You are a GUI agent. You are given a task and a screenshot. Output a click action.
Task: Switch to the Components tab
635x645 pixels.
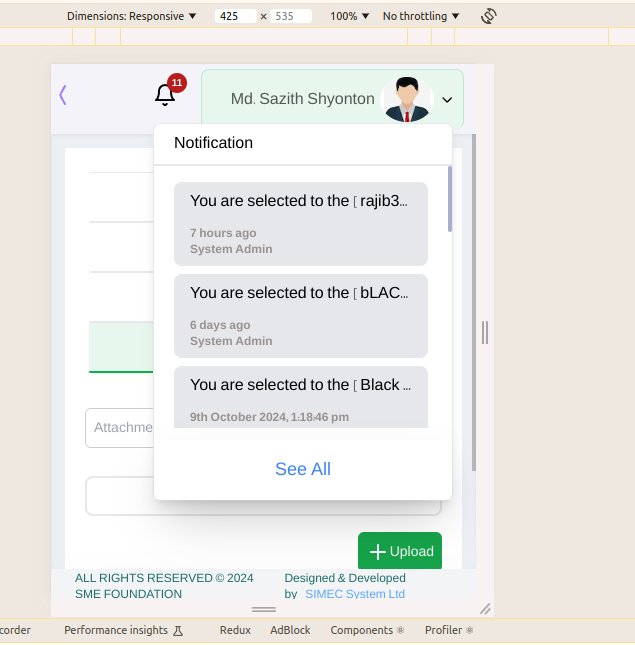(367, 630)
